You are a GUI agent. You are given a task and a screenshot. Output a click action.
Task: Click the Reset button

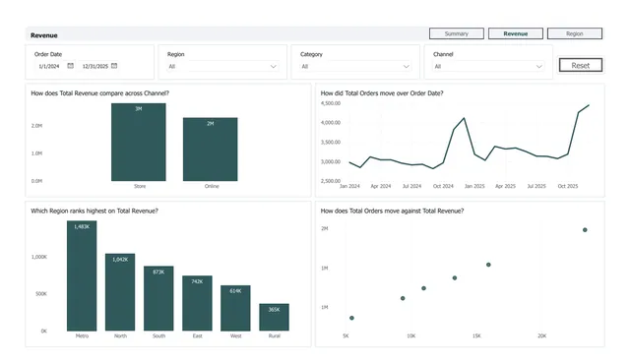(581, 65)
